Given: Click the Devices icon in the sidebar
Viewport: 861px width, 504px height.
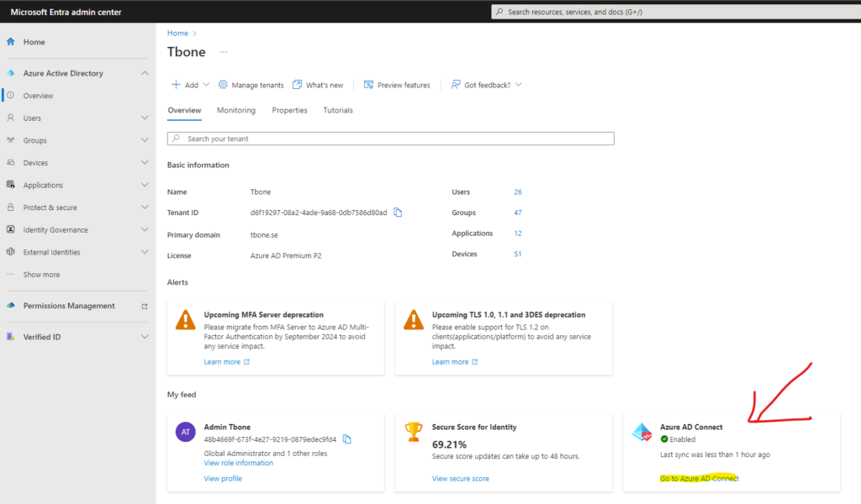Looking at the screenshot, I should [x=10, y=163].
